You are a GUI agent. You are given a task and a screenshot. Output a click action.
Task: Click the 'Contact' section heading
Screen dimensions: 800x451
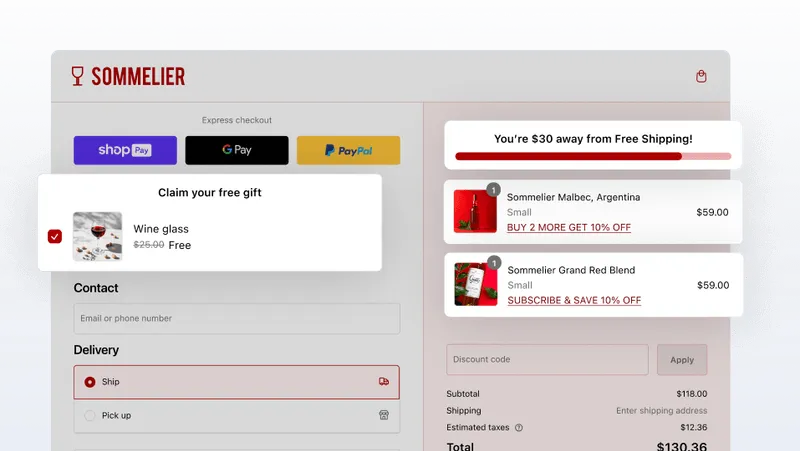96,288
